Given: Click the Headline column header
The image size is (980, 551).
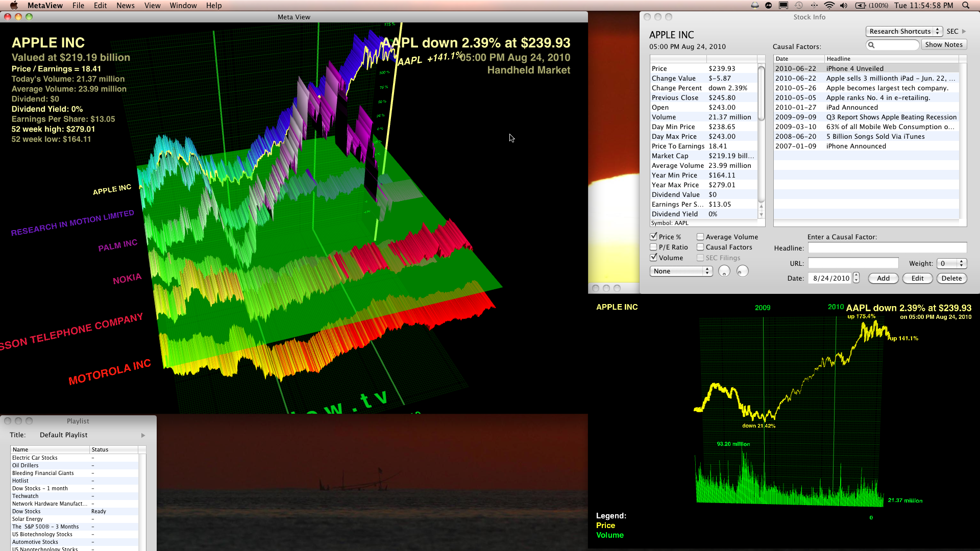Looking at the screenshot, I should pos(892,59).
